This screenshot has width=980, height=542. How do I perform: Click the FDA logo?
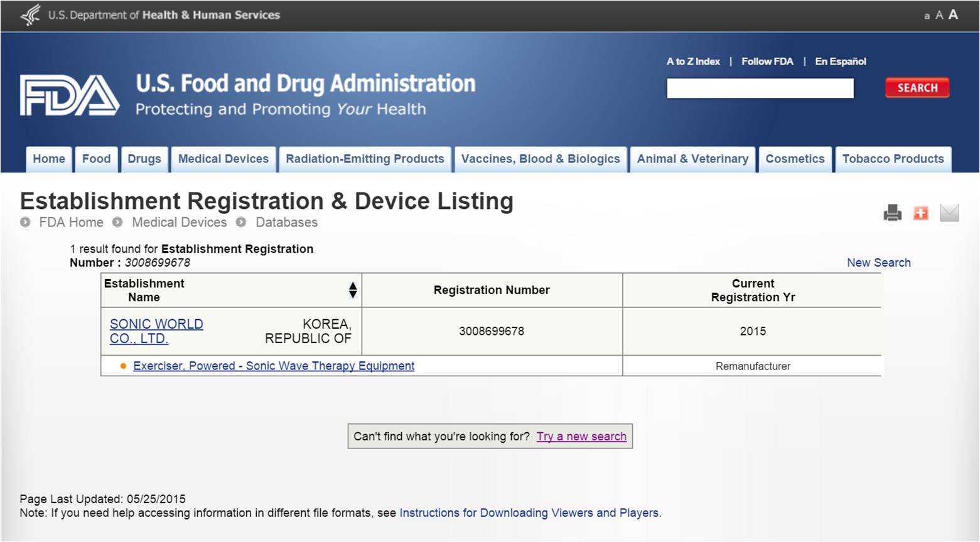(x=69, y=95)
